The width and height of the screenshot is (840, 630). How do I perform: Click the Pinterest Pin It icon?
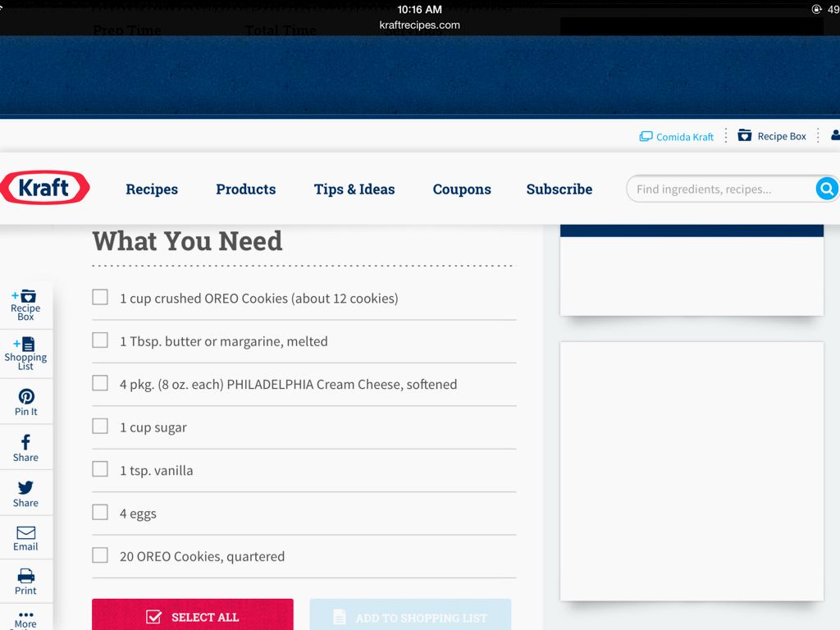click(25, 402)
